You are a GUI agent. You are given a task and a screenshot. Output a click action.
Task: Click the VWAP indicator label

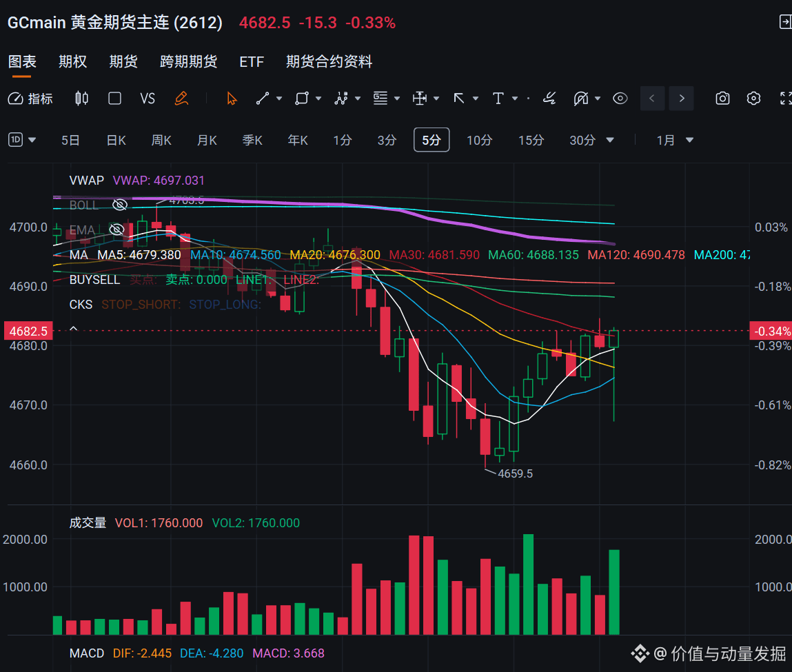(86, 181)
